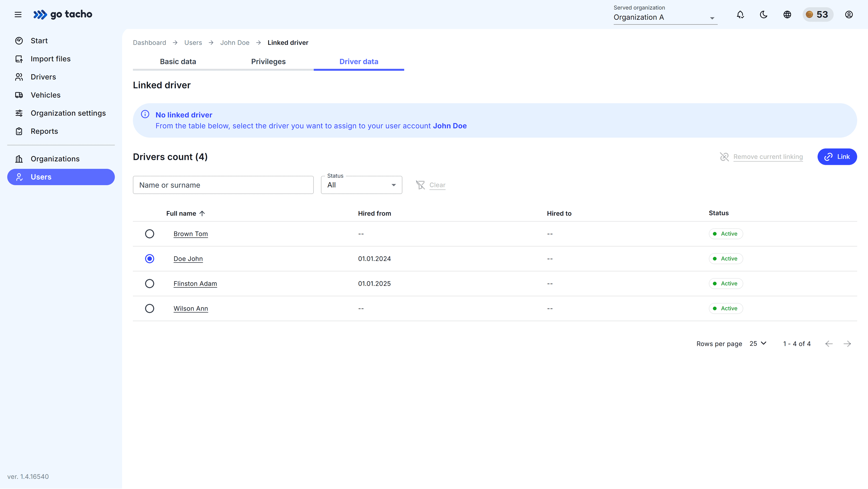Screen dimensions: 868x489
Task: Select the Brown Tom radio button
Action: tap(150, 233)
